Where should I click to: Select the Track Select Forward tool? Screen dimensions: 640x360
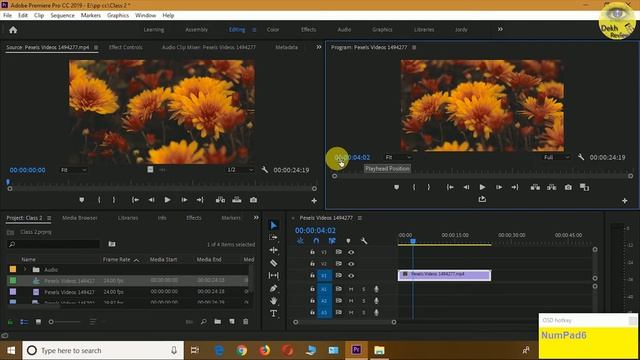click(273, 238)
